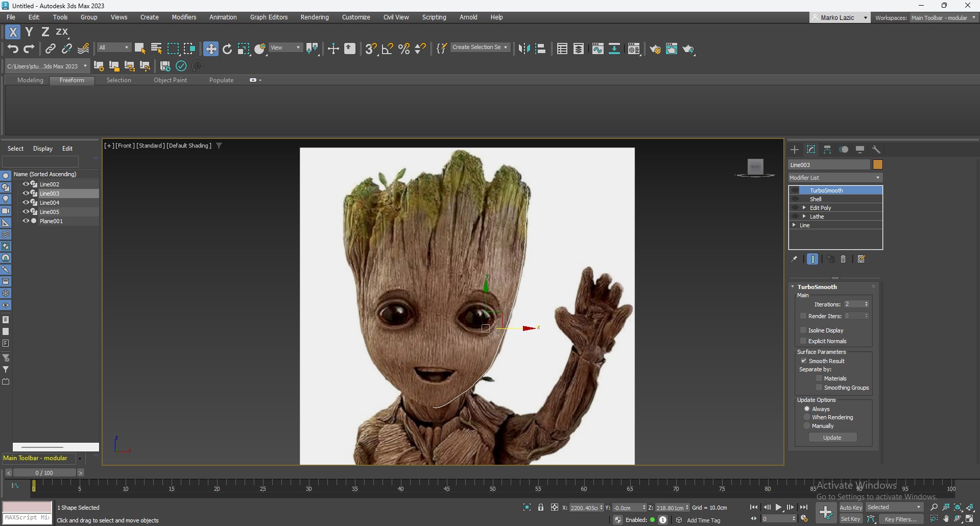Expand the Edit Poly modifier

click(x=804, y=207)
